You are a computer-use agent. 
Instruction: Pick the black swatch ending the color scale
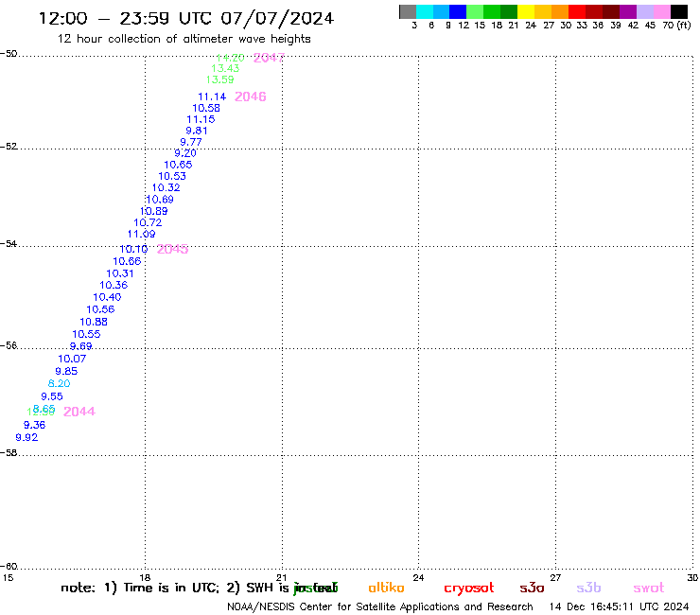coord(679,11)
